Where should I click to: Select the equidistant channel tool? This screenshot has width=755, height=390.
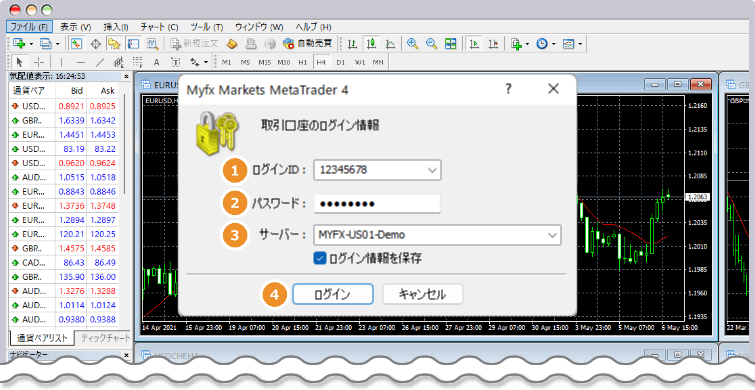[x=118, y=62]
